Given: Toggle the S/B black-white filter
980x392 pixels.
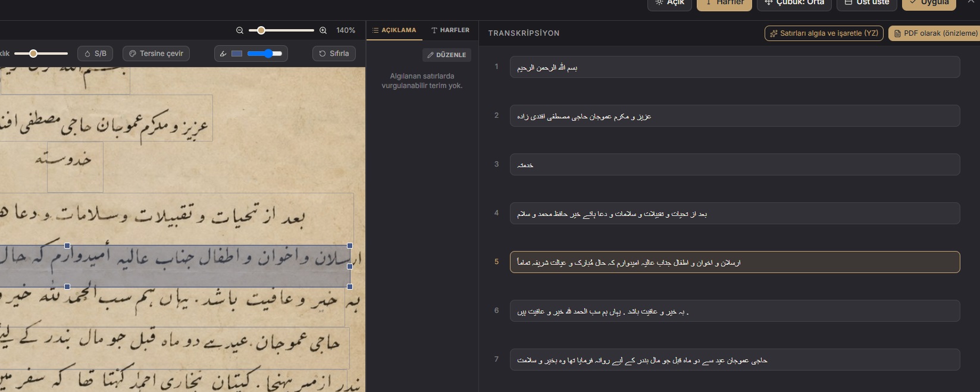Looking at the screenshot, I should 95,54.
